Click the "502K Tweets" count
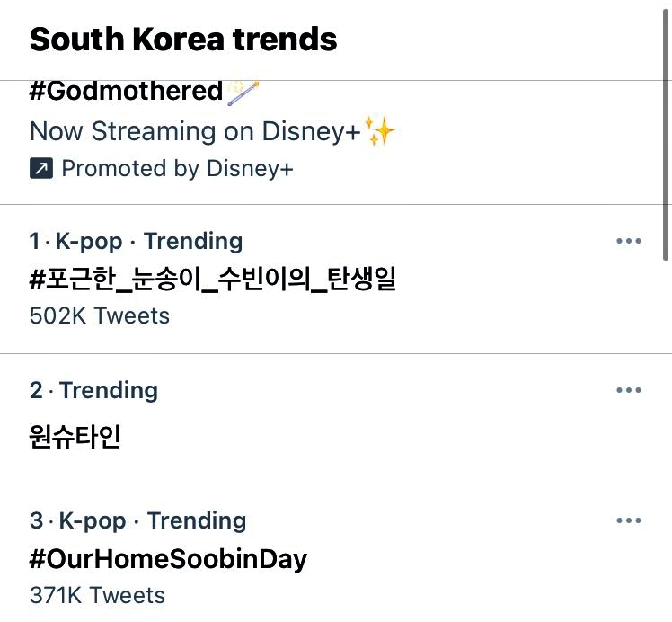The image size is (672, 622). (100, 315)
